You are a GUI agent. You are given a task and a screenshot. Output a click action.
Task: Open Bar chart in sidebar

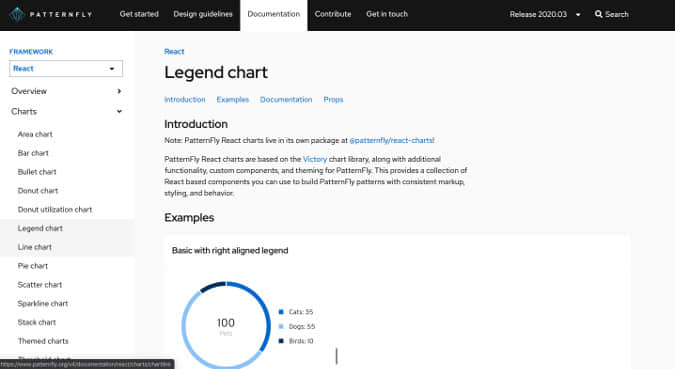(x=33, y=153)
